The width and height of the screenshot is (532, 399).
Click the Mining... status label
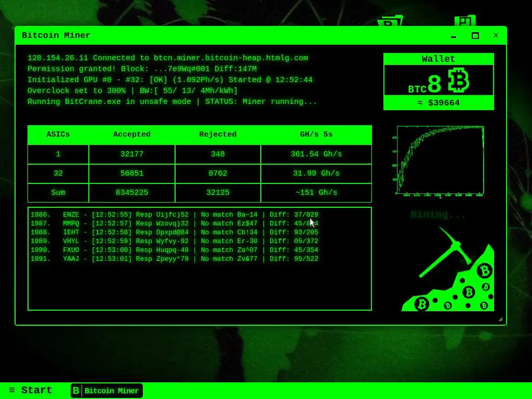(437, 215)
